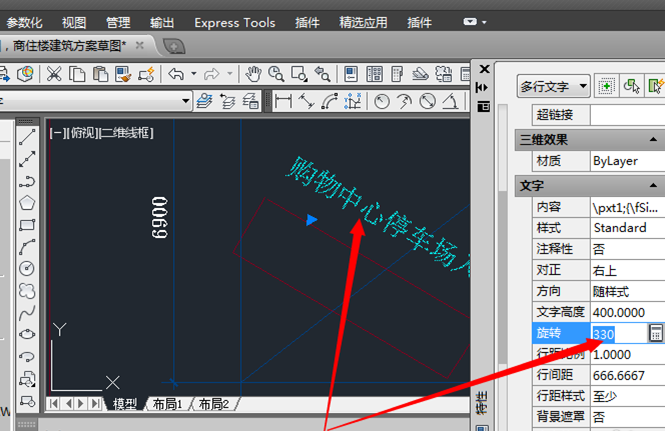665x431 pixels.
Task: Open the 多行文字 object type dropdown
Action: click(x=553, y=87)
